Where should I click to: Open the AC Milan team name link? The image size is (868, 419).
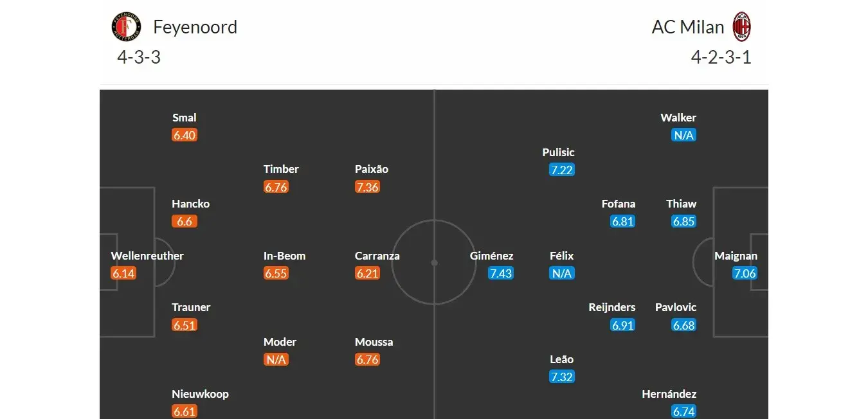(x=687, y=27)
